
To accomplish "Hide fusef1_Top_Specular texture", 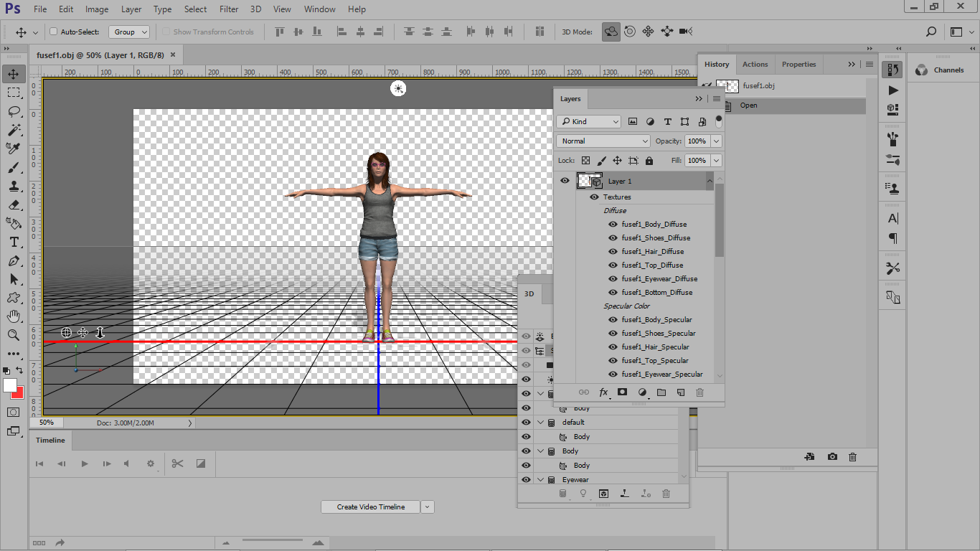I will coord(613,360).
